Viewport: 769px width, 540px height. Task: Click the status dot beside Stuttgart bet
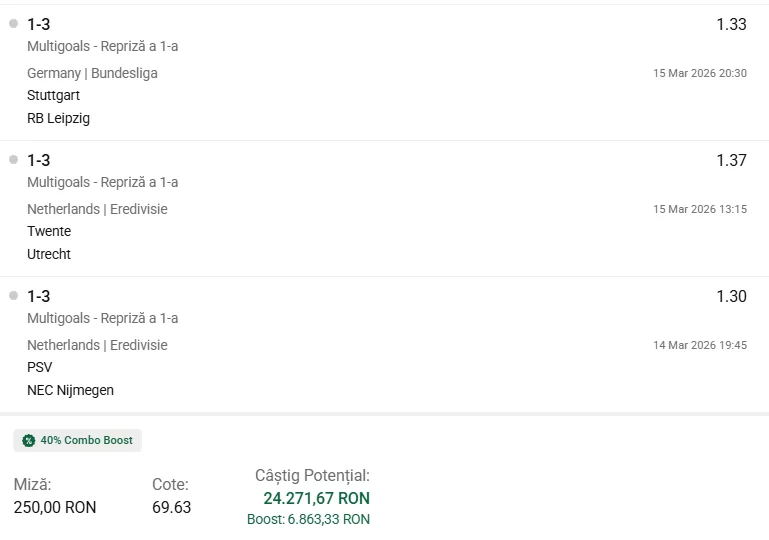[14, 23]
